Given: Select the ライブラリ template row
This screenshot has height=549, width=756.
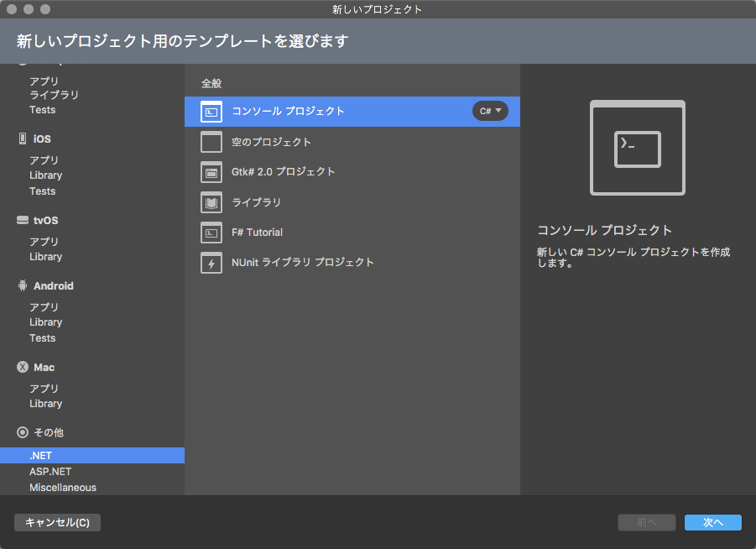Looking at the screenshot, I should pos(352,202).
